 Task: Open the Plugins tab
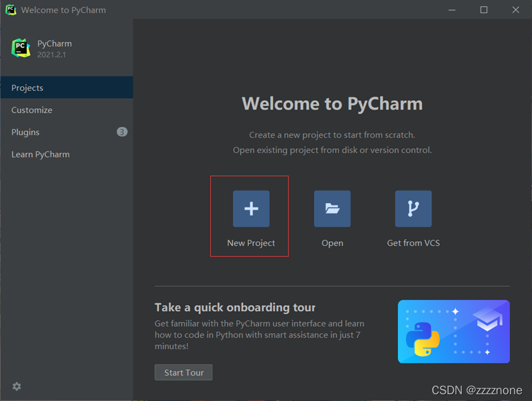(67, 132)
